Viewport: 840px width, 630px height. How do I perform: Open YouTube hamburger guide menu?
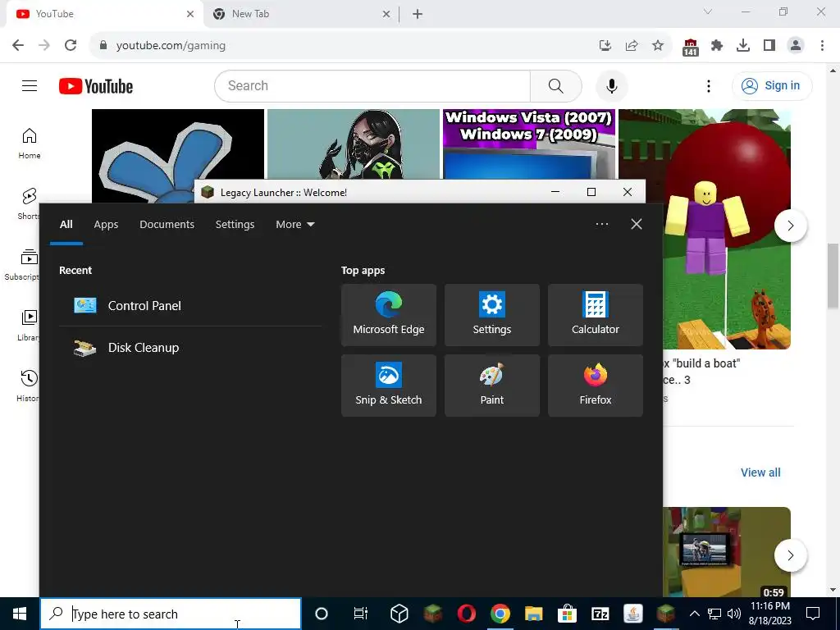30,85
